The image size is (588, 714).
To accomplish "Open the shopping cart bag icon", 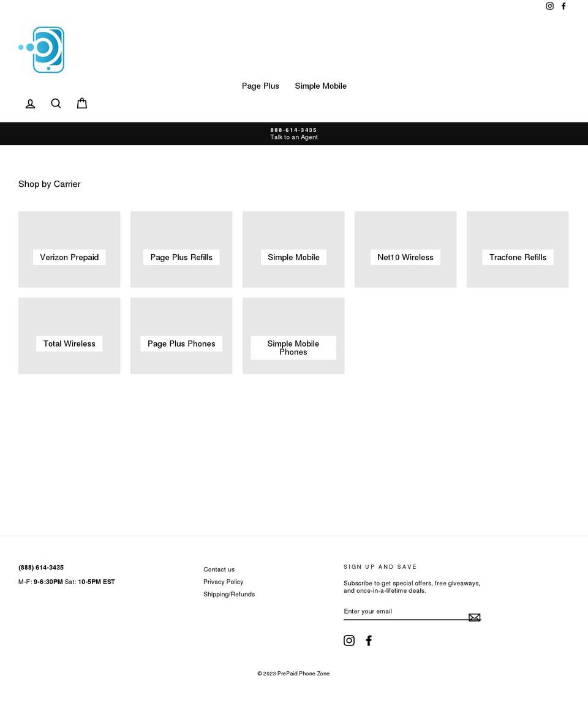I will [82, 103].
